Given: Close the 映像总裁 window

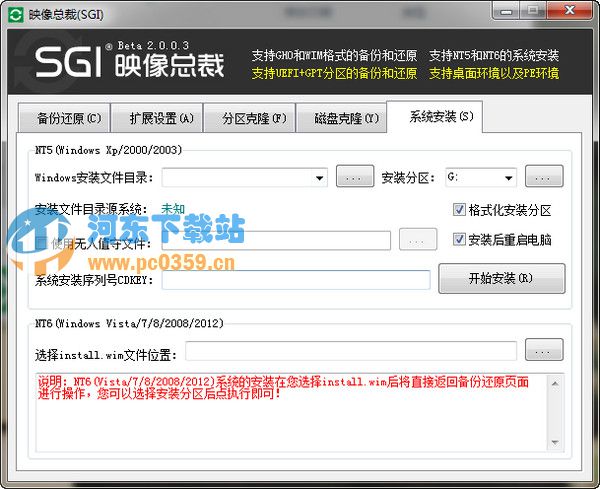Looking at the screenshot, I should point(570,10).
